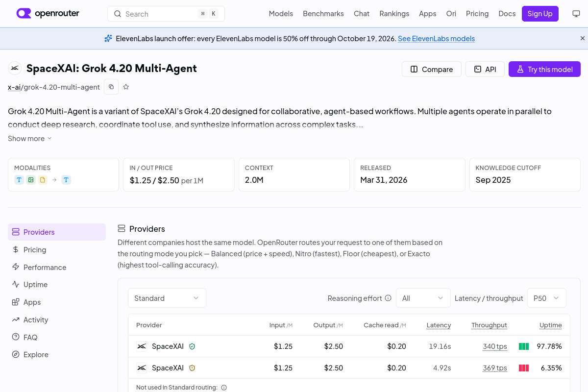Screen dimensions: 588x392
Task: Click the 4.92s latency value
Action: [442, 368]
